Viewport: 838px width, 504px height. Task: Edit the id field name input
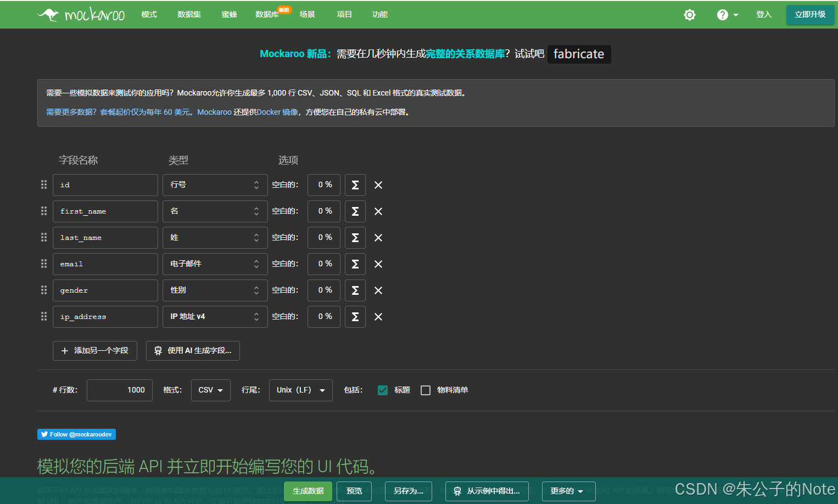[x=105, y=185]
